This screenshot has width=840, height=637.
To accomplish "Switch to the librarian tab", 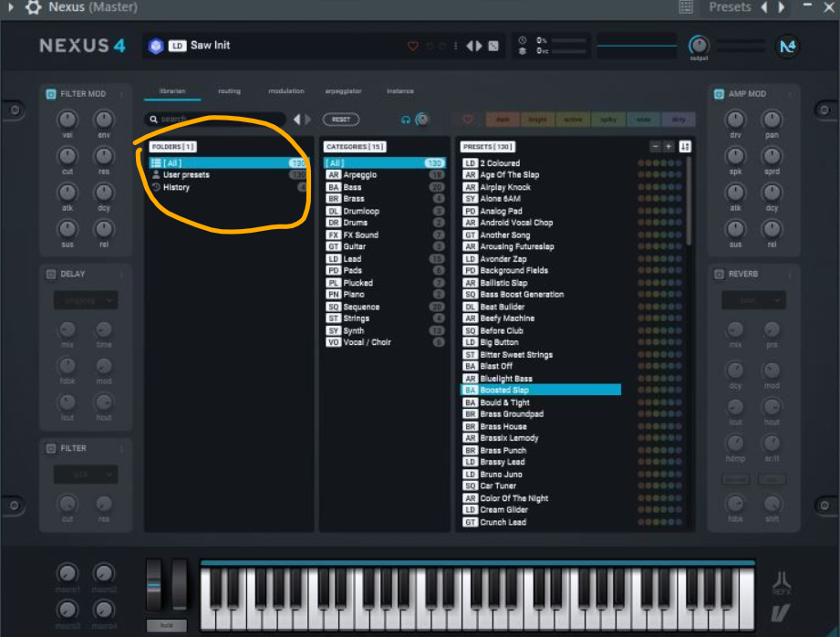I will 172,91.
